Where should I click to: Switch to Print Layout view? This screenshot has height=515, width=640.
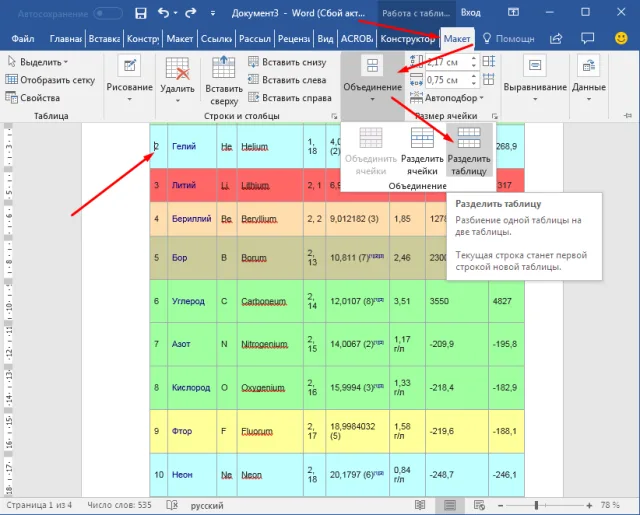[450, 505]
